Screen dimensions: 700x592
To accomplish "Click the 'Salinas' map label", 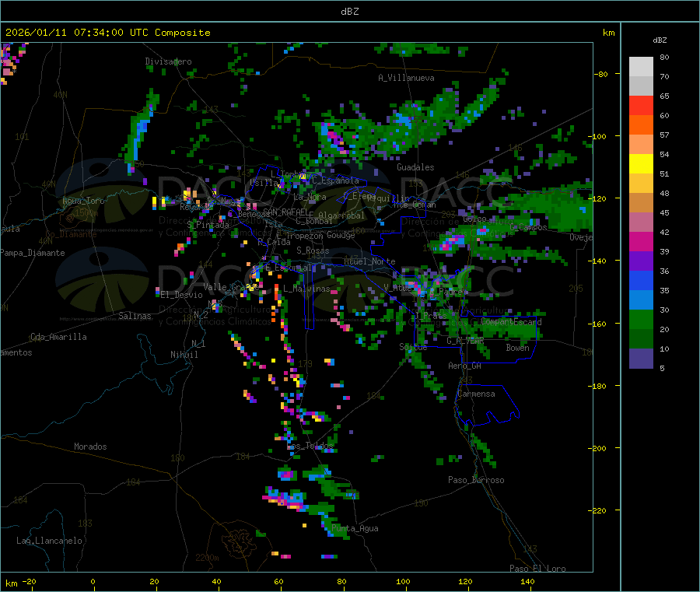I will click(x=135, y=316).
